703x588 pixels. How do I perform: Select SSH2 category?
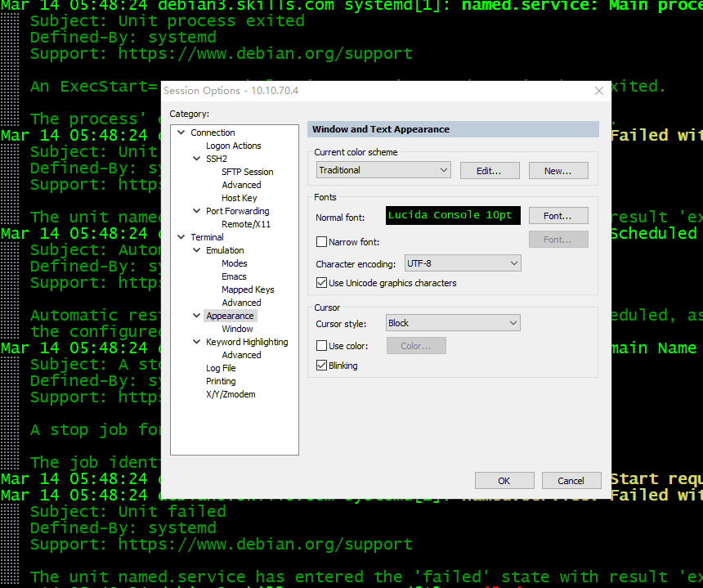(217, 159)
